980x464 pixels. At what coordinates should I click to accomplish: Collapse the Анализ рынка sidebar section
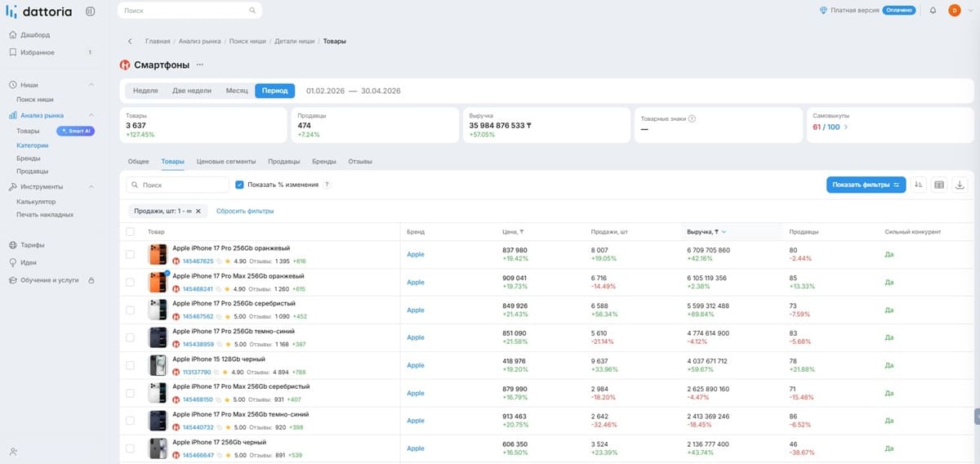pyautogui.click(x=91, y=115)
